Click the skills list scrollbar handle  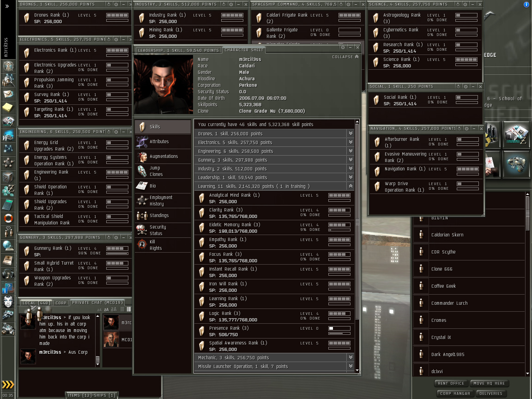(357, 222)
